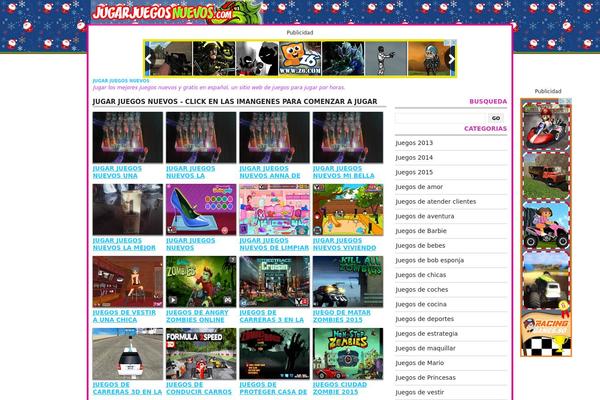
Task: Open the pink room cleaning game thumbnail
Action: [274, 210]
